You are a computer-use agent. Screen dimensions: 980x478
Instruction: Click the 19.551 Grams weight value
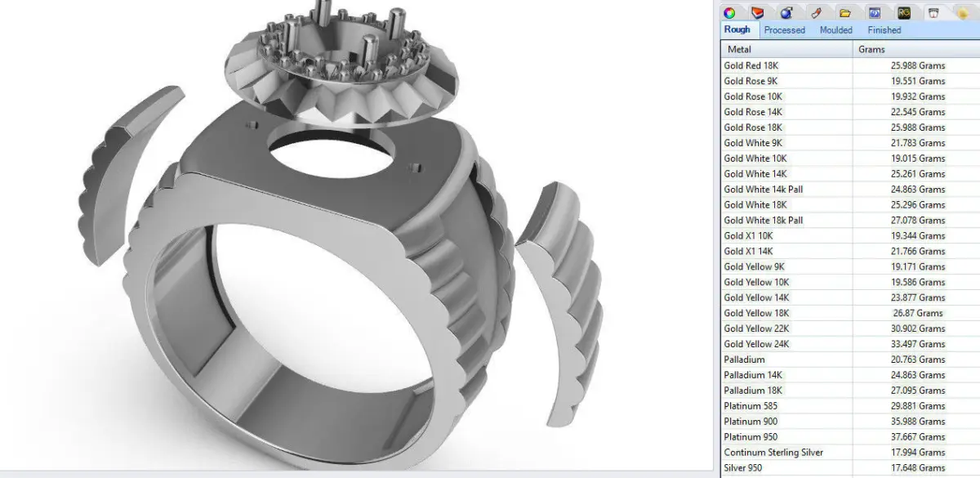coord(918,81)
